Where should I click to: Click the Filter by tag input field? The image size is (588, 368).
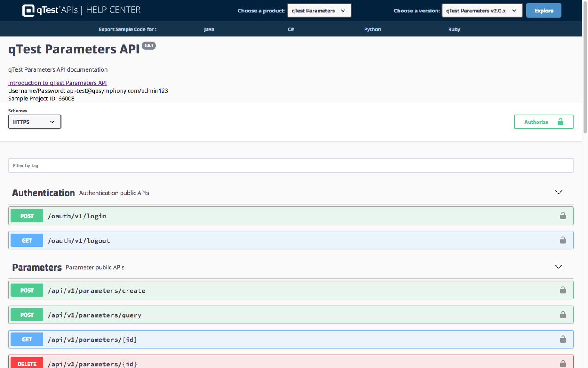click(x=291, y=165)
